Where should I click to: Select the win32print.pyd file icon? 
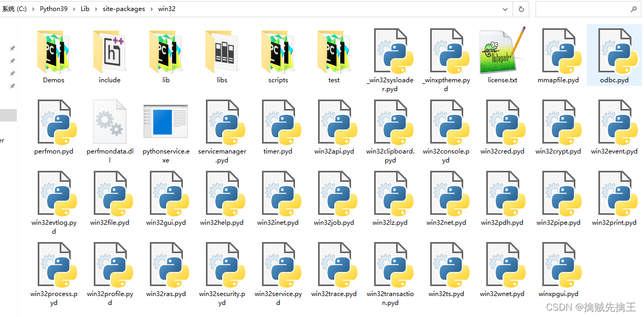point(618,194)
